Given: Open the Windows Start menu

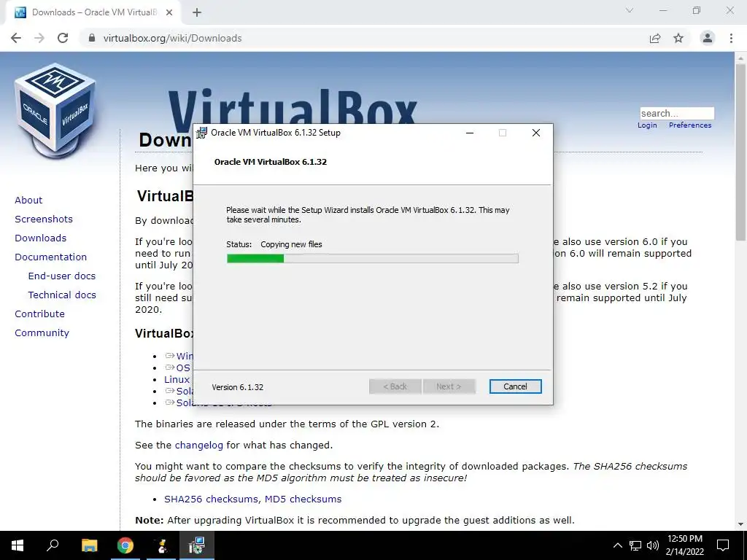Looking at the screenshot, I should [18, 545].
